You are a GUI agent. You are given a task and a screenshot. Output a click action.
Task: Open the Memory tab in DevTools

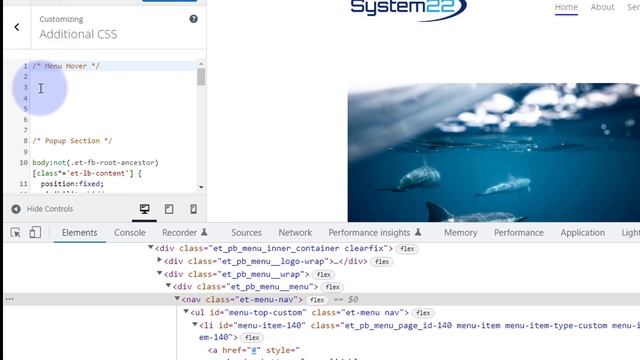pos(460,233)
